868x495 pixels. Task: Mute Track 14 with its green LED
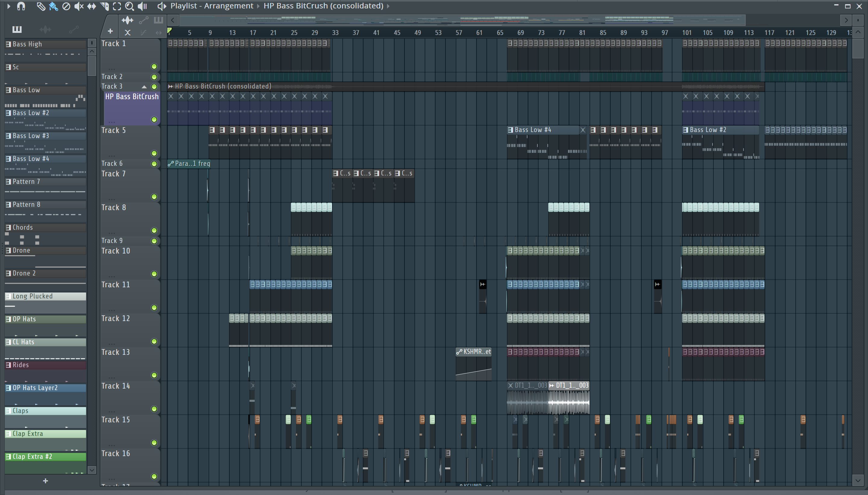point(154,409)
